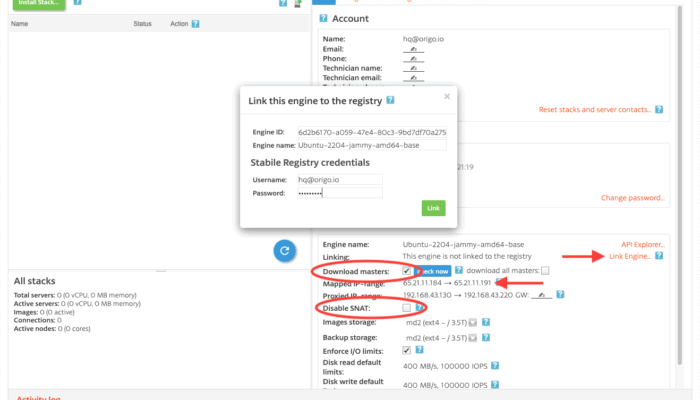Click help icon in Action column header
Viewport: 700px width, 400px height.
pos(195,22)
